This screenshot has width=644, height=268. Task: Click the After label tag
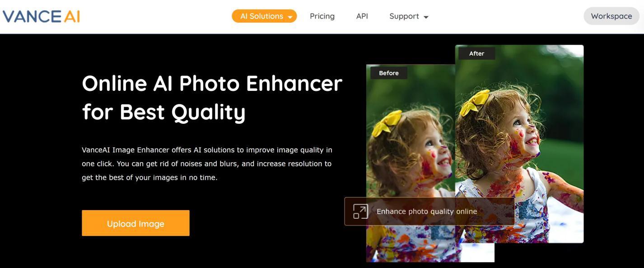coord(476,53)
